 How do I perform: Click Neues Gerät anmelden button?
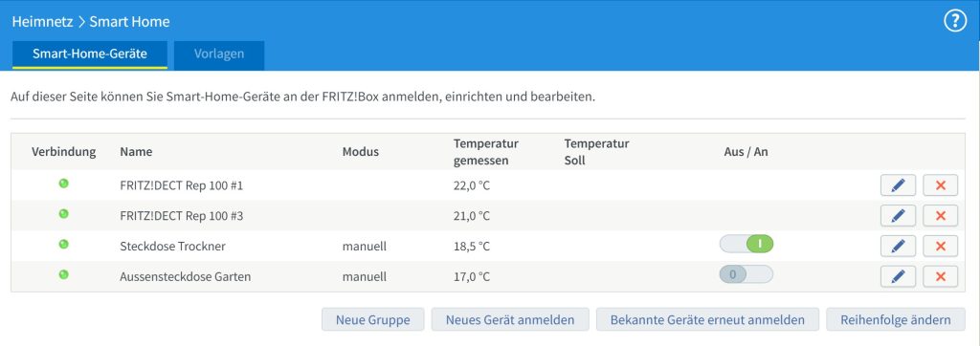[510, 320]
